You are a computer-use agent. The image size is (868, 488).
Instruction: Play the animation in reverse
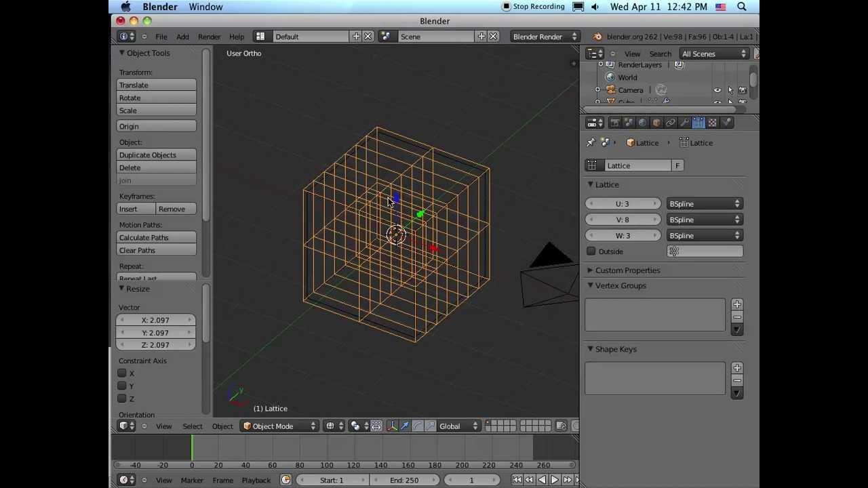pos(542,480)
